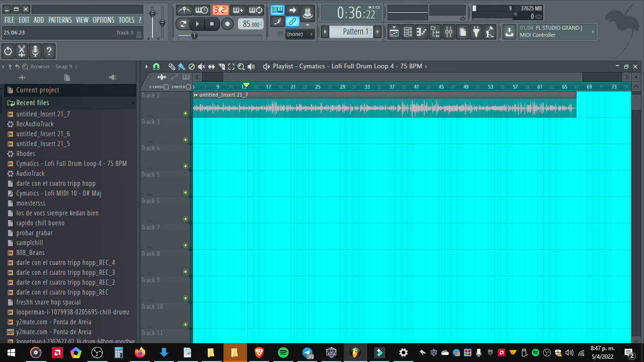Image resolution: width=644 pixels, height=362 pixels.
Task: Toggle playlist magnet snap icon
Action: (x=157, y=66)
